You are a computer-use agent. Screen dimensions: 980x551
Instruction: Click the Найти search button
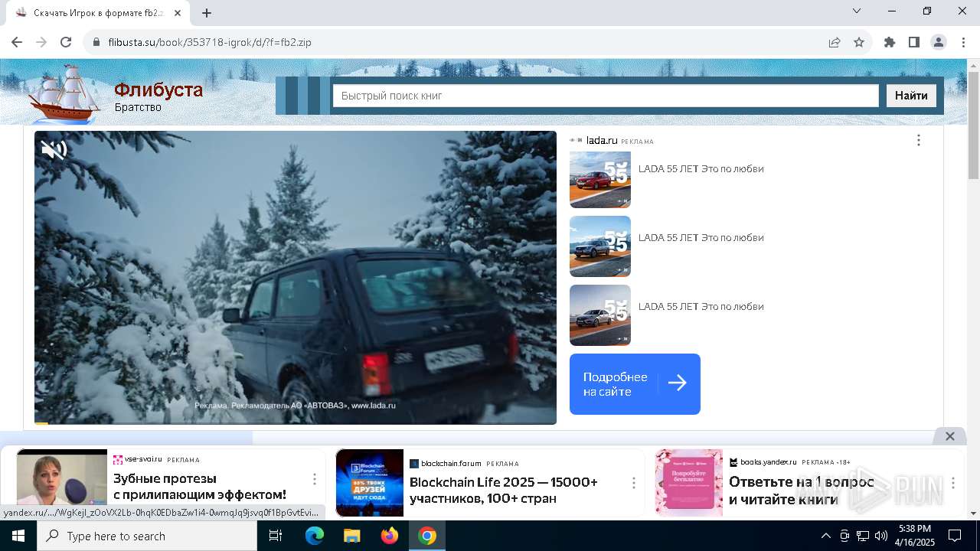click(911, 96)
